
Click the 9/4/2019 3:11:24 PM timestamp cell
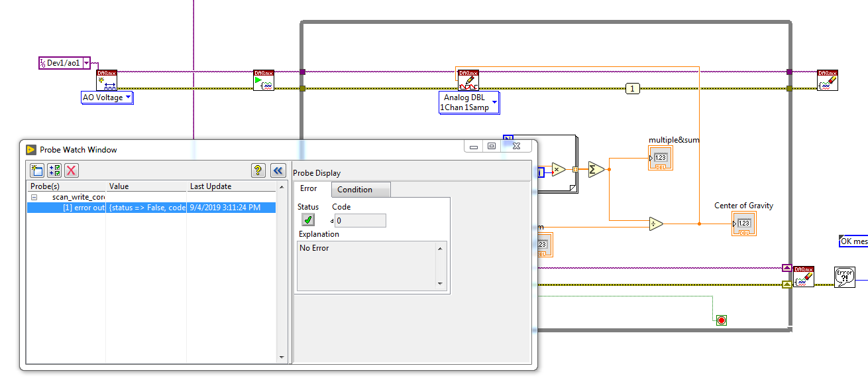[x=231, y=208]
